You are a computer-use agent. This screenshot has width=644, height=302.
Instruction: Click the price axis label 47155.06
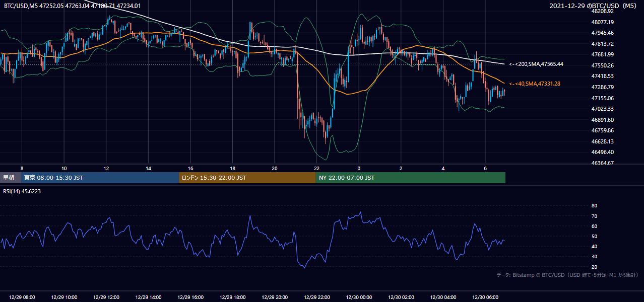(602, 98)
